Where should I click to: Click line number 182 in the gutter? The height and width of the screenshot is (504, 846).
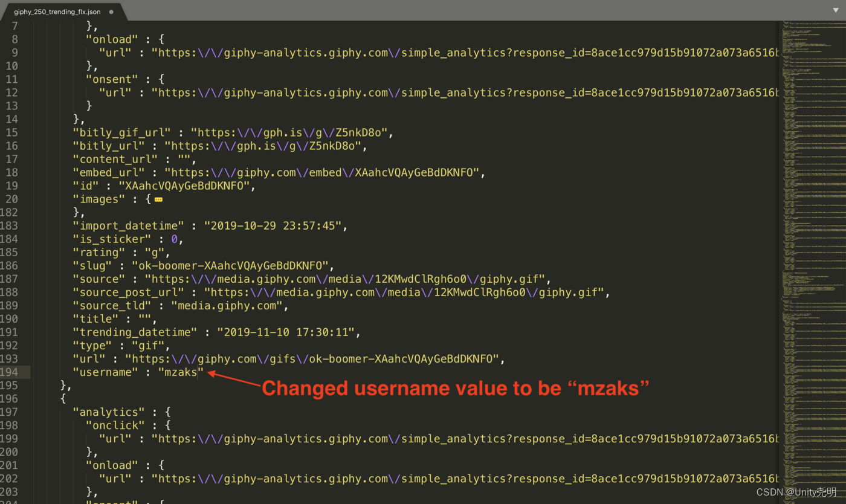pos(9,212)
